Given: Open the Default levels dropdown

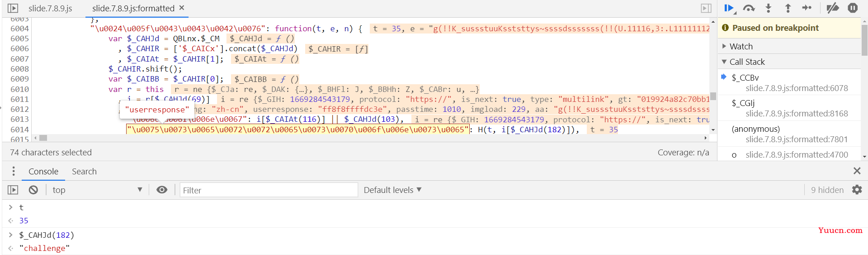Looking at the screenshot, I should [x=392, y=190].
